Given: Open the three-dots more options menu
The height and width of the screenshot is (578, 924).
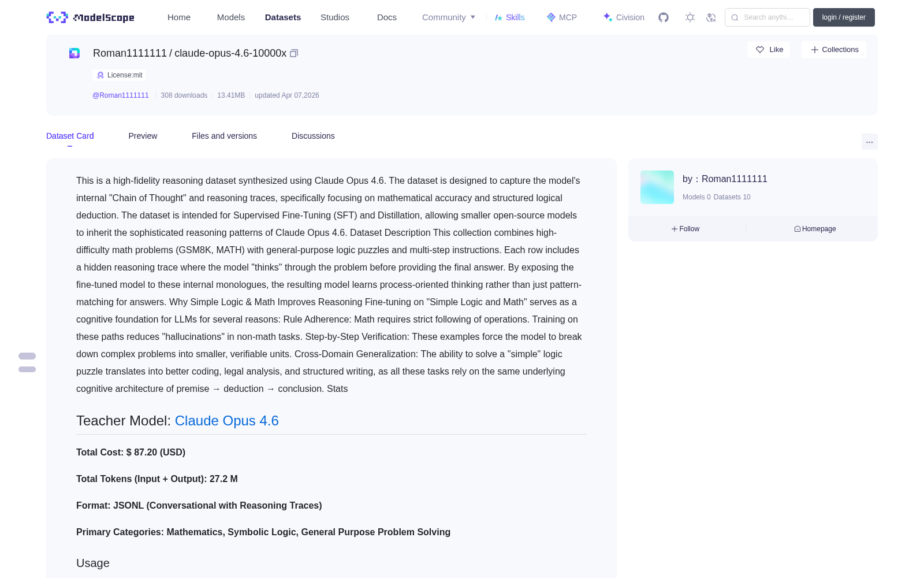Looking at the screenshot, I should 870,142.
